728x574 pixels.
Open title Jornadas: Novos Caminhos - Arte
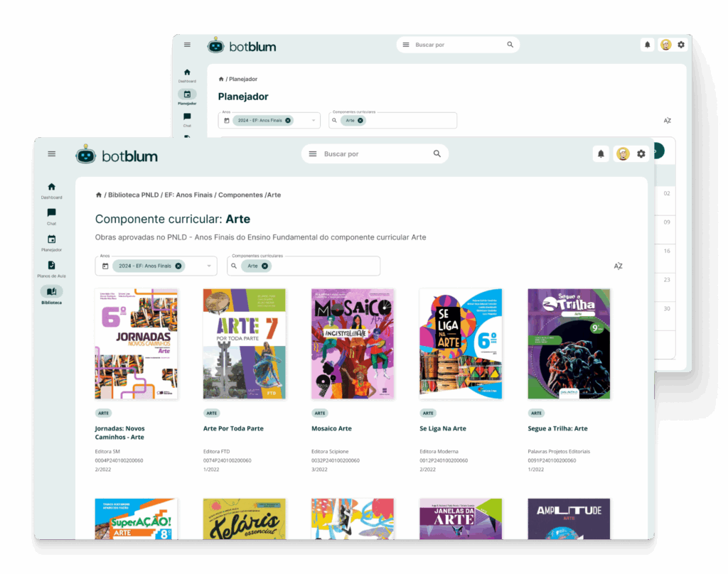(x=119, y=433)
